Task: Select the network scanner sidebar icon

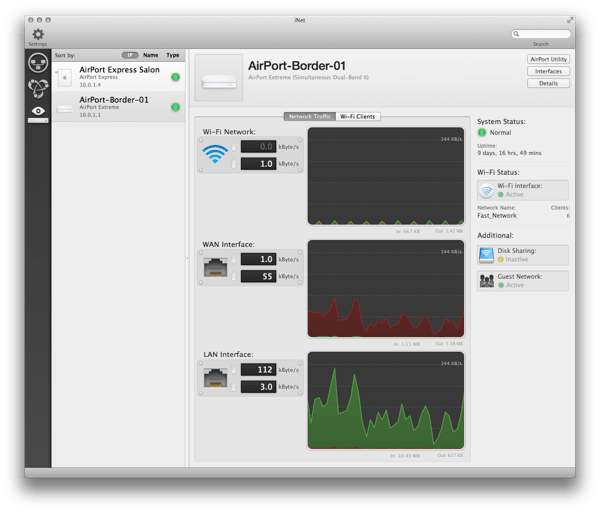Action: tap(38, 62)
